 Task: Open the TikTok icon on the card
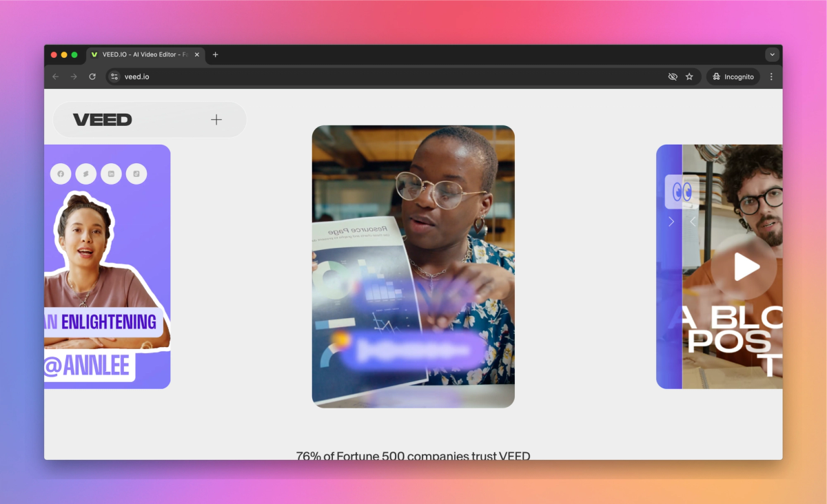click(x=136, y=174)
